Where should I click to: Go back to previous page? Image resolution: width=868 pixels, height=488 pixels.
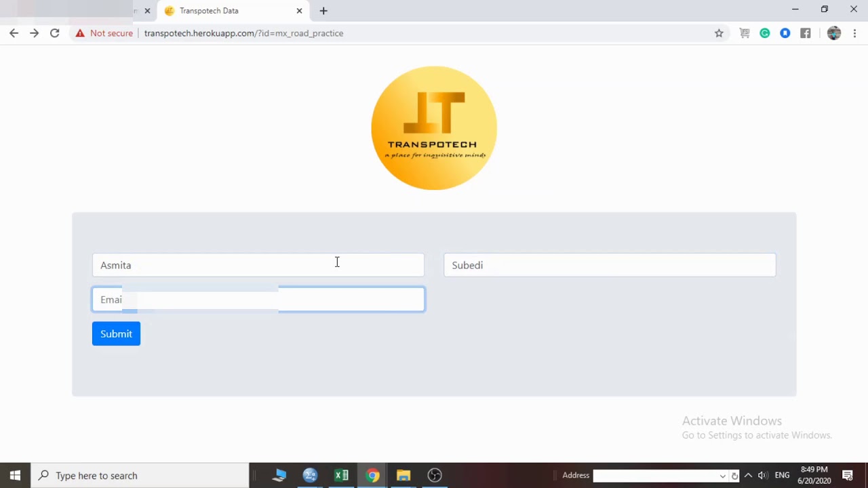pos(14,33)
